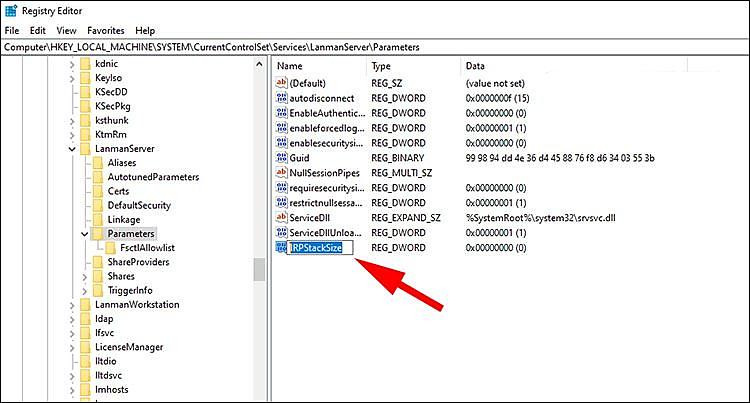Select the lfsvc tree item label

coord(104,333)
